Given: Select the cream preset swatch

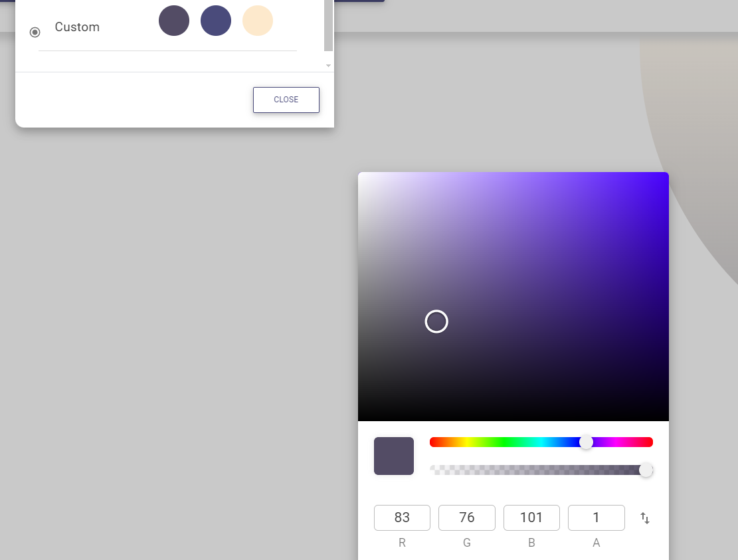Looking at the screenshot, I should point(258,21).
